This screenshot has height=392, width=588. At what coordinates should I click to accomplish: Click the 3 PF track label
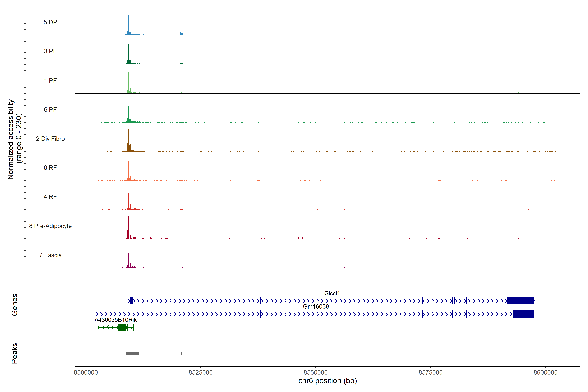pyautogui.click(x=50, y=51)
